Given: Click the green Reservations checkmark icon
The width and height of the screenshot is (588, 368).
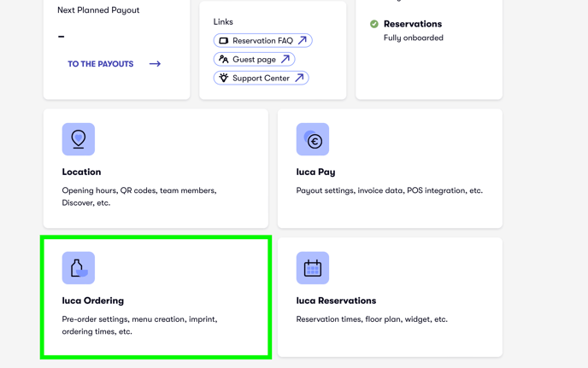Looking at the screenshot, I should point(373,24).
